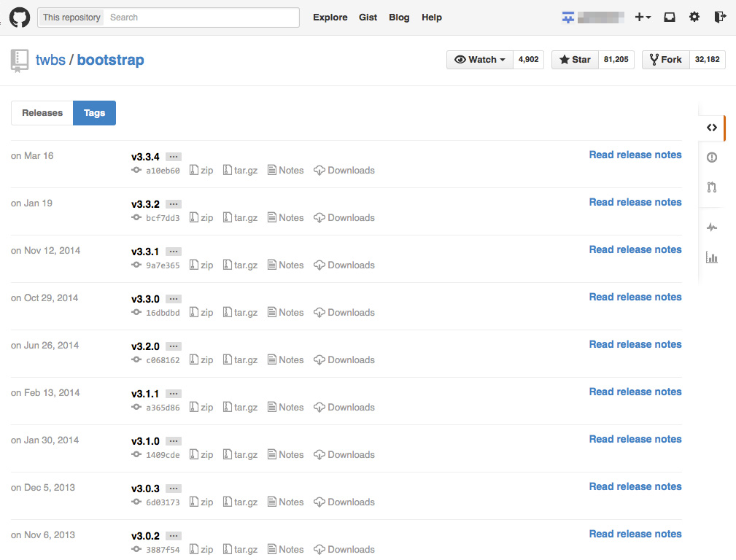Click the GitHub logo in the header
The height and width of the screenshot is (560, 736).
[19, 17]
